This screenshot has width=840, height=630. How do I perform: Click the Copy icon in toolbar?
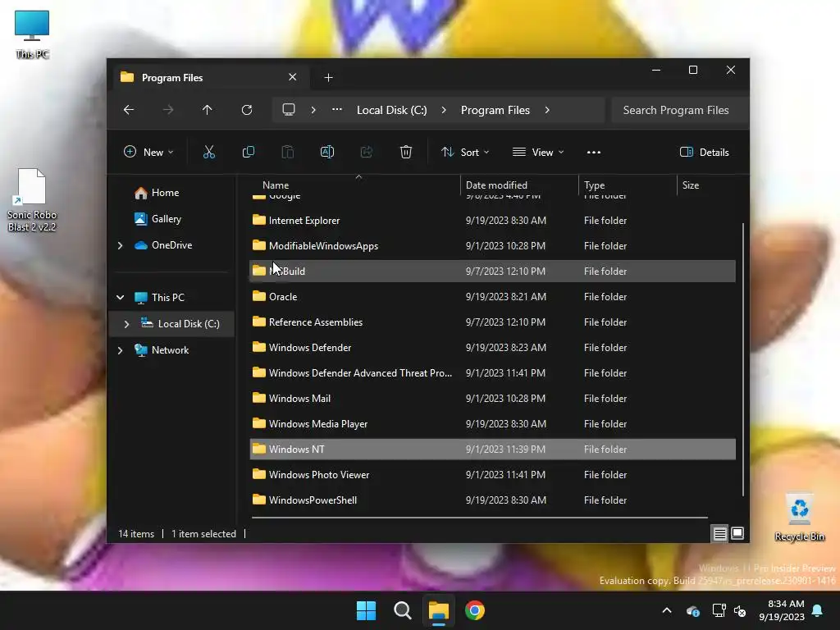click(x=248, y=152)
